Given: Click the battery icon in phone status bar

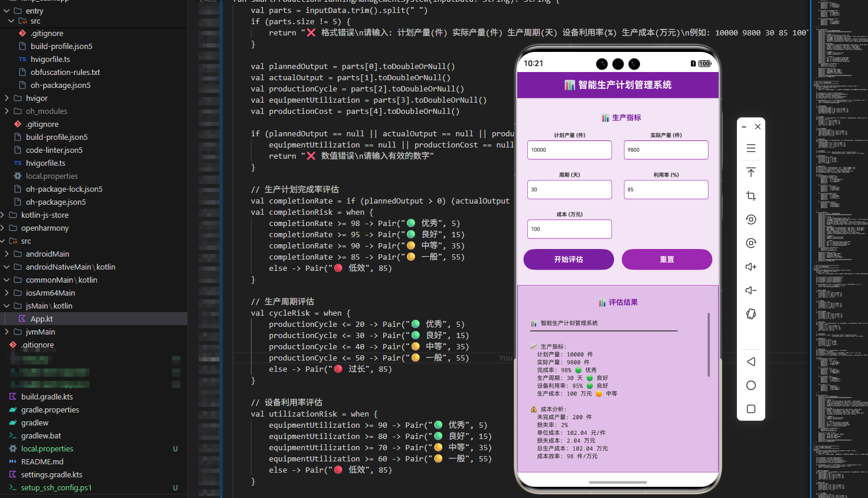Looking at the screenshot, I should coord(704,64).
